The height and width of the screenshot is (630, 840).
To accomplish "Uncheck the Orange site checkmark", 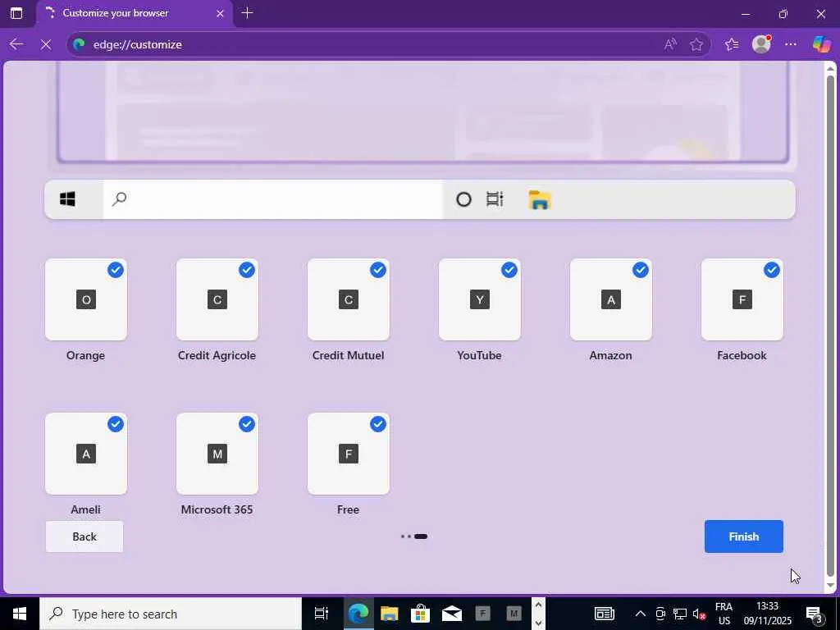I will point(115,270).
